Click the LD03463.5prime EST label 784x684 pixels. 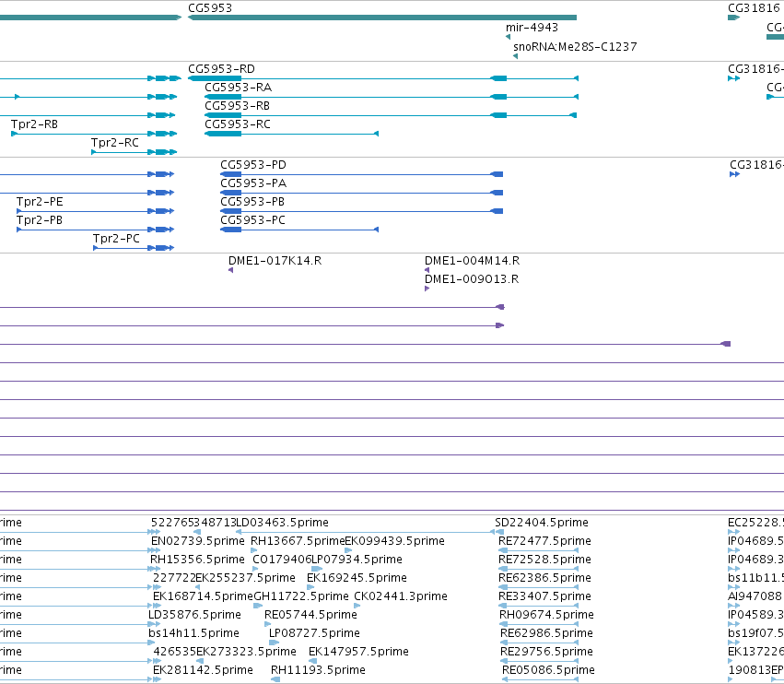point(283,523)
